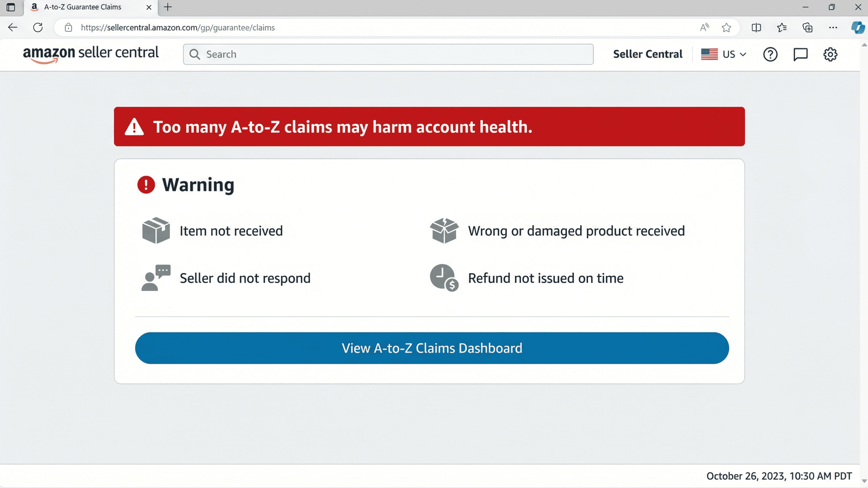Open the US marketplace dropdown
The width and height of the screenshot is (868, 488).
[724, 54]
